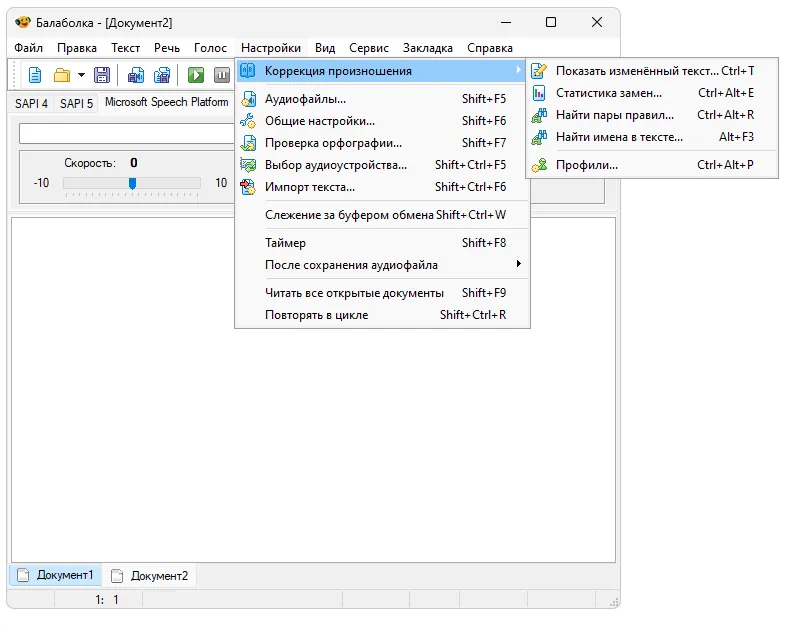785x630 pixels.
Task: Choose Импорт текста... menu entry
Action: point(382,187)
